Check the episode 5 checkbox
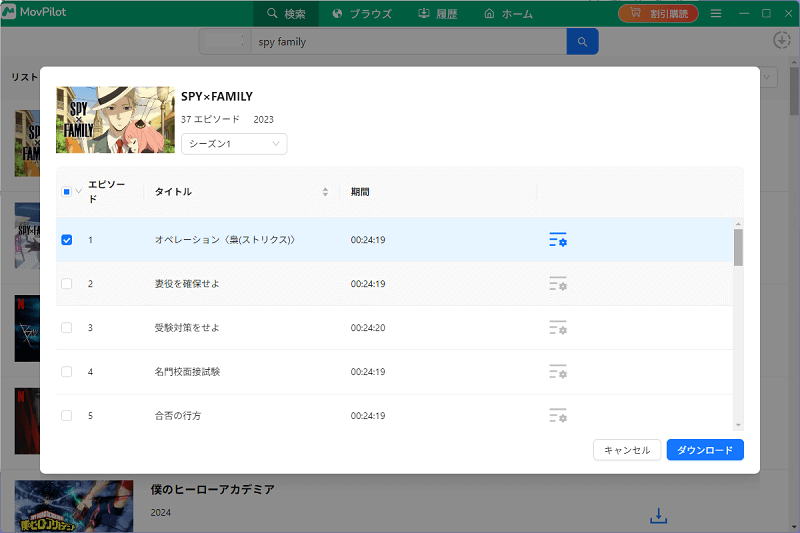 66,415
